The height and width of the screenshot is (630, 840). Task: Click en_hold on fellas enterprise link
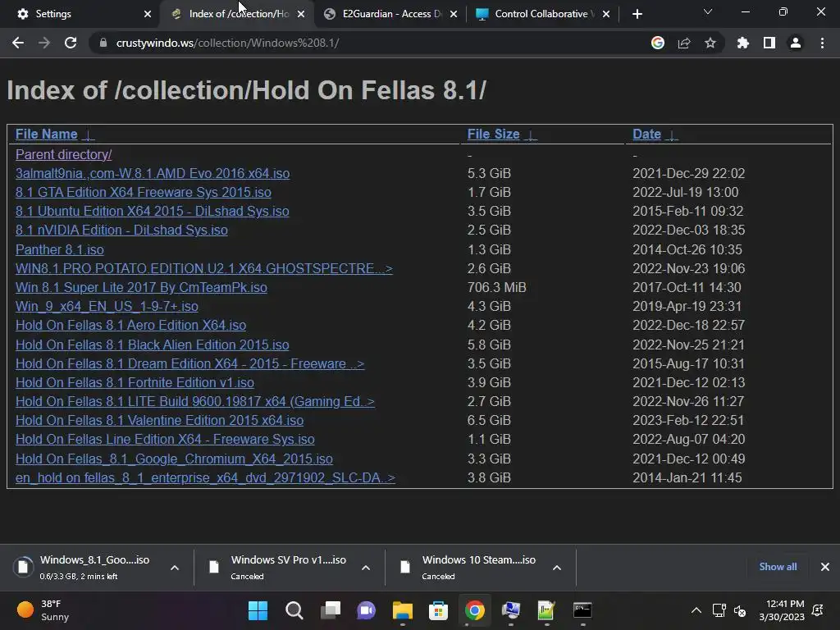[205, 478]
